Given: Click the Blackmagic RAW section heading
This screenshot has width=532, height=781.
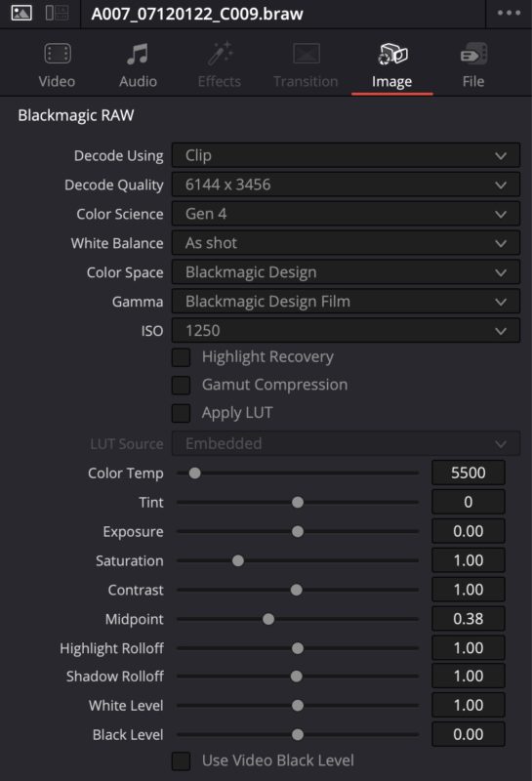Looking at the screenshot, I should [76, 115].
